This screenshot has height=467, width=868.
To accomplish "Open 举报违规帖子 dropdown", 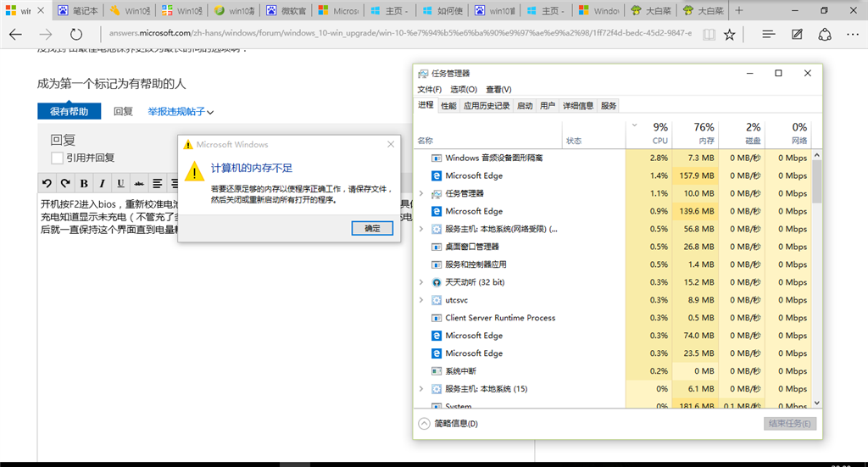I will pos(181,111).
